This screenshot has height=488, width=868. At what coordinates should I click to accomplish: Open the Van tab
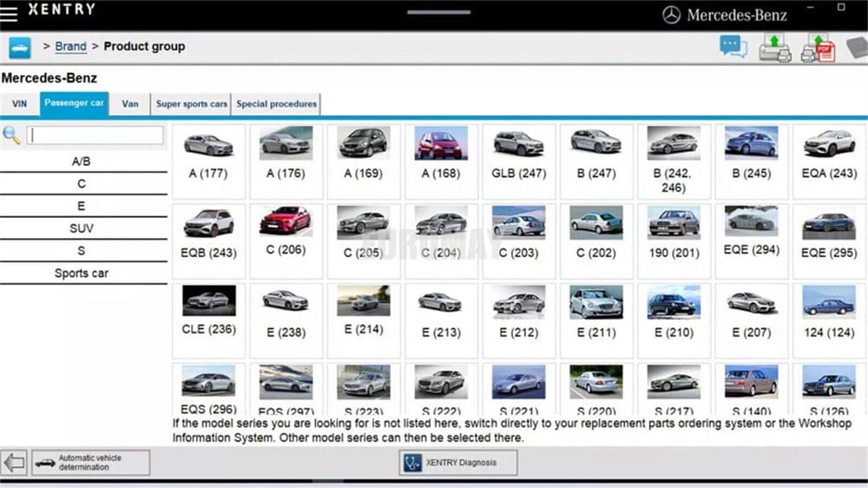(130, 104)
